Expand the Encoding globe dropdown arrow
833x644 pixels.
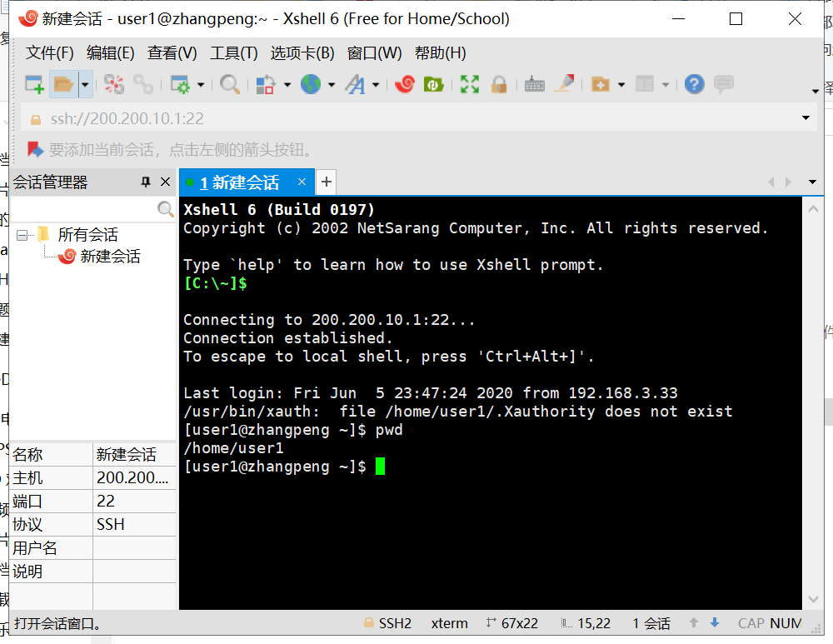[x=332, y=84]
